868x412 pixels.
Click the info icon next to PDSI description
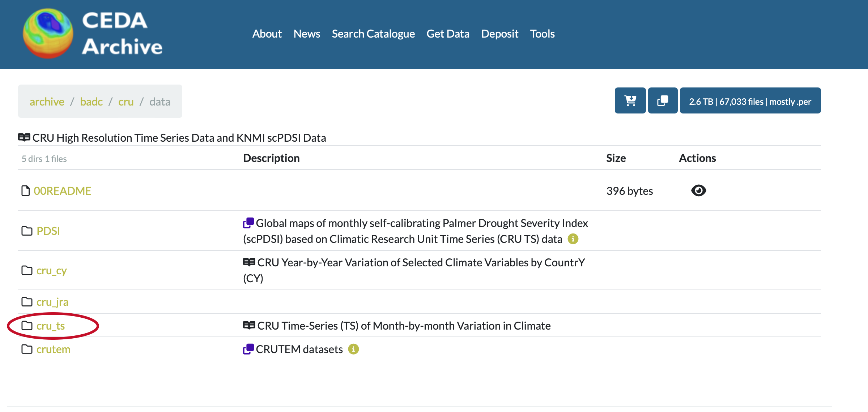click(573, 239)
